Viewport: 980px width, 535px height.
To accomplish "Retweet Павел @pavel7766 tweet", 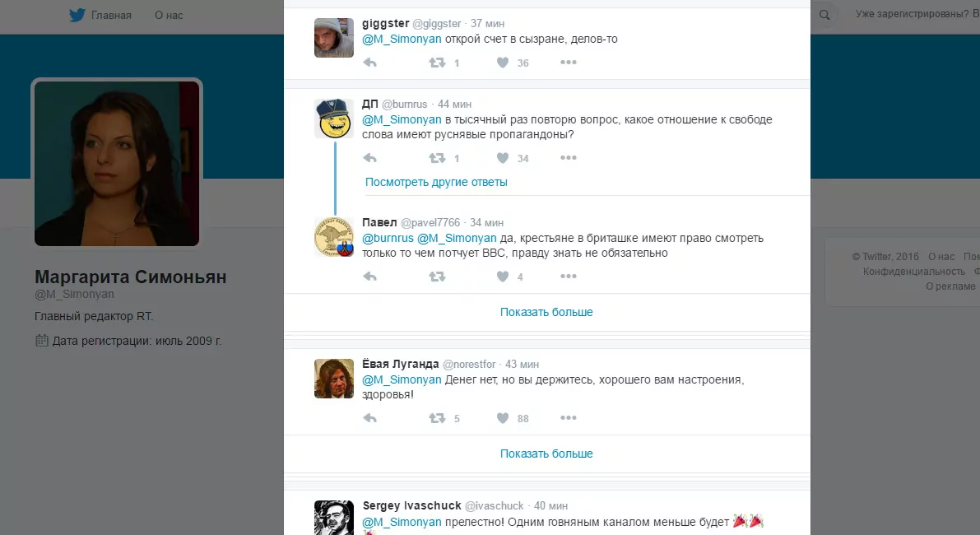I will point(437,277).
